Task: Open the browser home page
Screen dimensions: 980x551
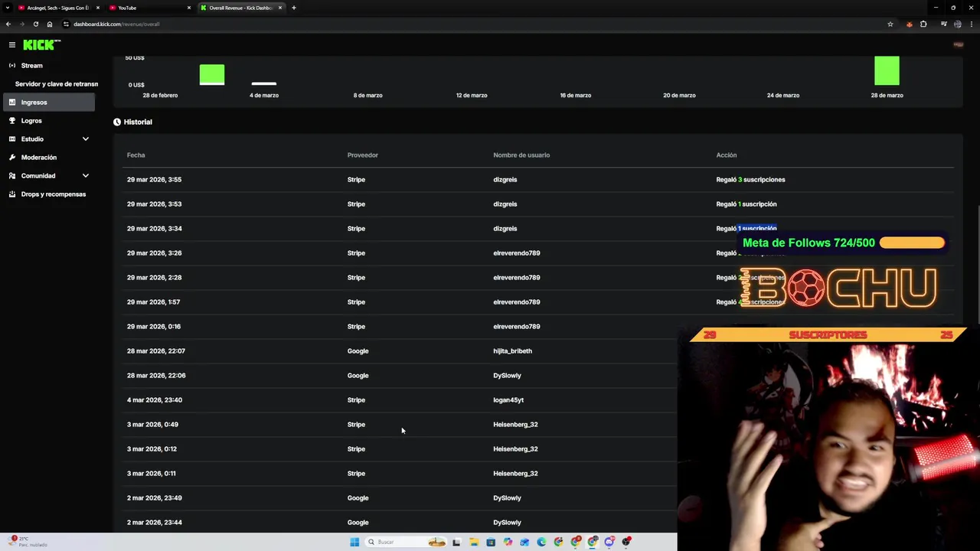Action: tap(50, 24)
